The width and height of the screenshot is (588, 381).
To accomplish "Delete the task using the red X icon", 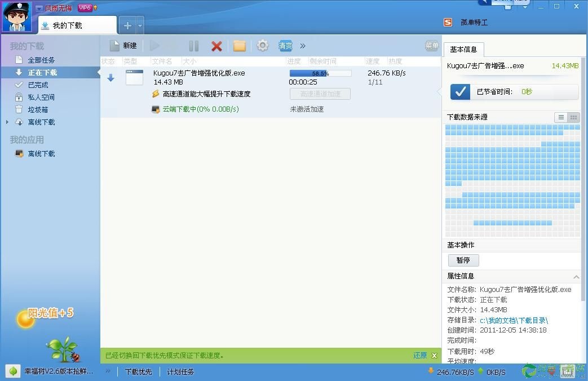I will tap(216, 46).
